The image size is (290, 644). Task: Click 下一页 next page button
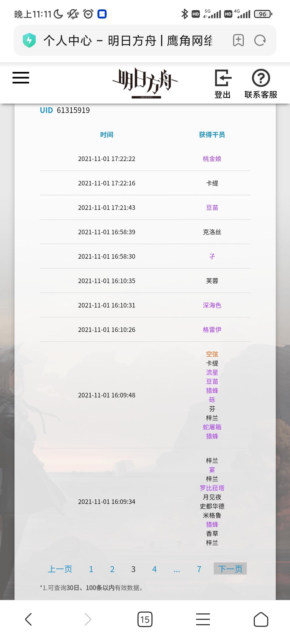230,569
